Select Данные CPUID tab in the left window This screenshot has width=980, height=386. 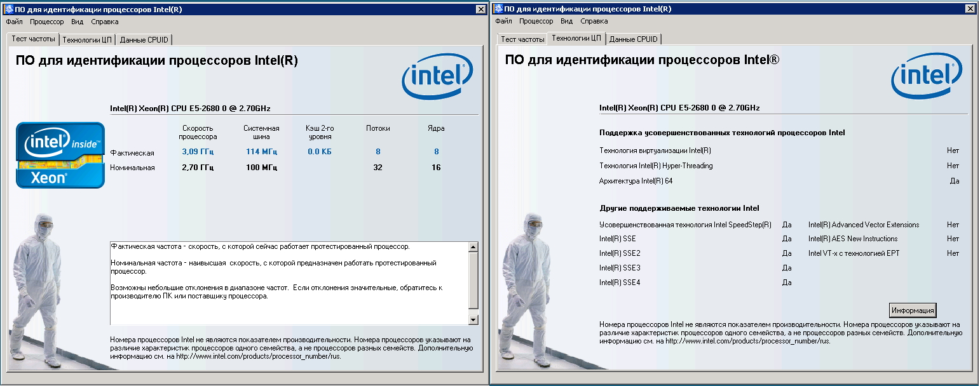coord(144,39)
